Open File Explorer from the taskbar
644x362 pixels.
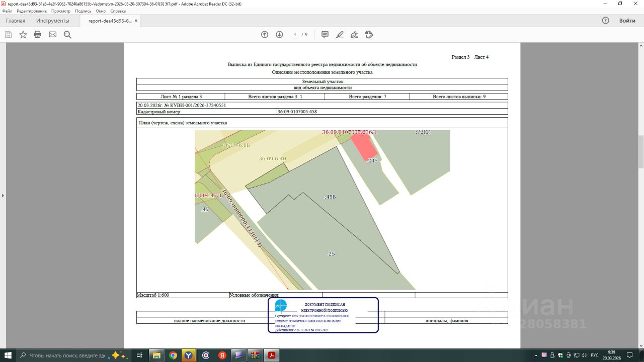[156, 355]
